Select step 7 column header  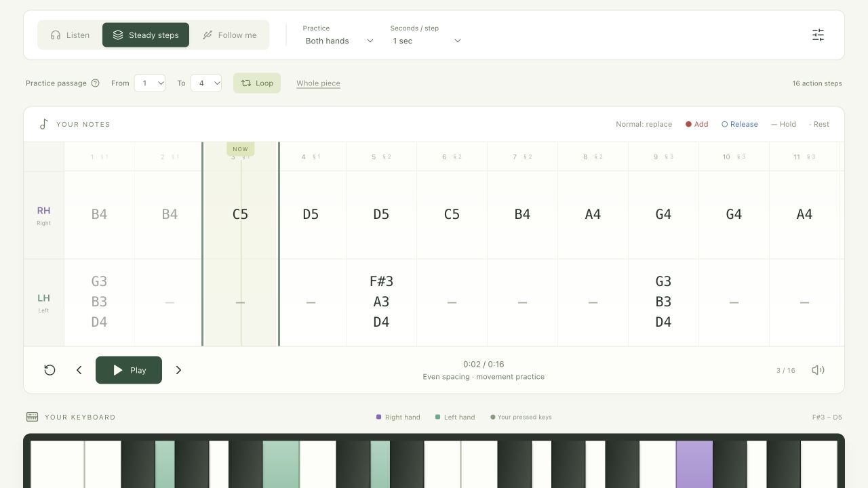pyautogui.click(x=522, y=157)
